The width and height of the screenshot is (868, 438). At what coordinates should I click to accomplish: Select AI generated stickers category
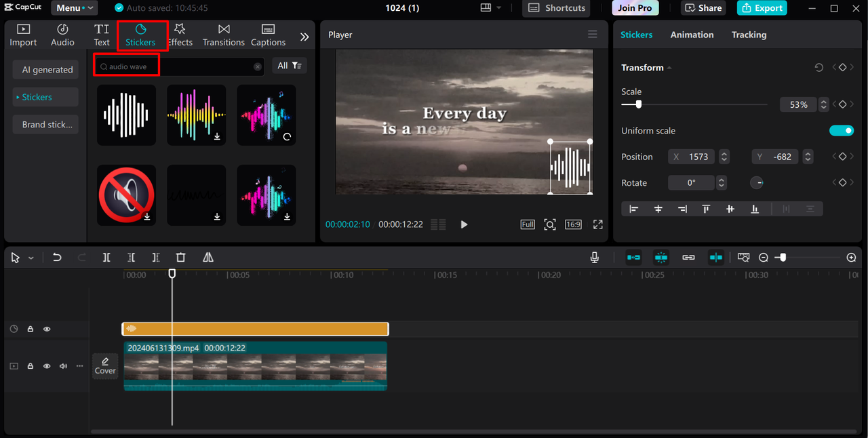point(47,69)
